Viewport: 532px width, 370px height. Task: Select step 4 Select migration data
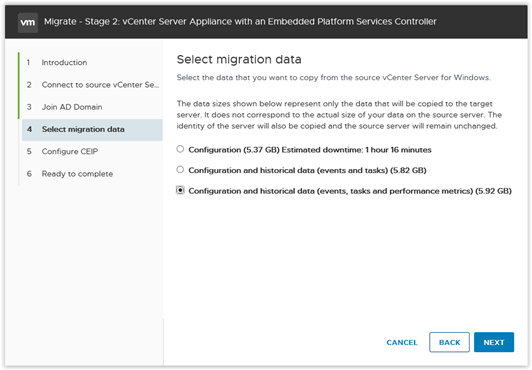[92, 130]
